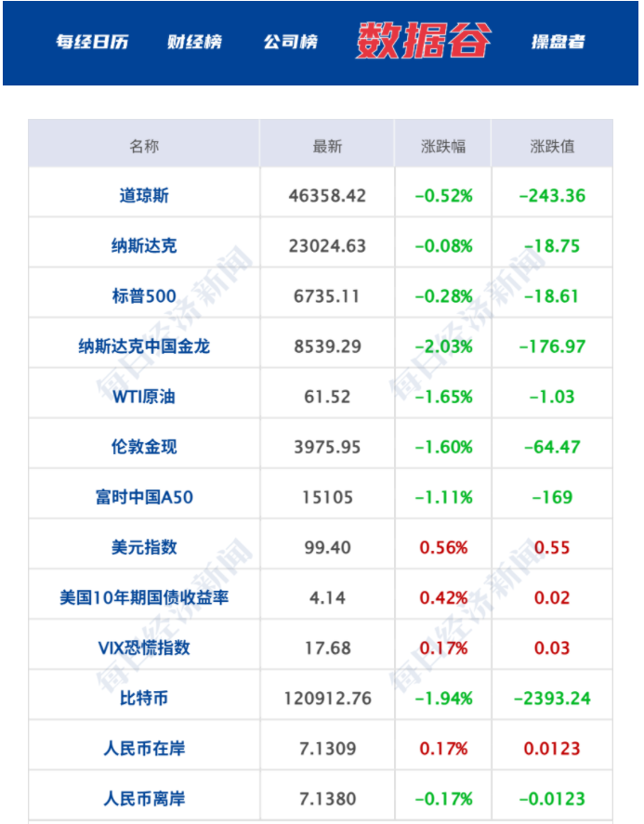This screenshot has width=644, height=824.
Task: Open the 伦敦金现 entry
Action: pos(144,447)
